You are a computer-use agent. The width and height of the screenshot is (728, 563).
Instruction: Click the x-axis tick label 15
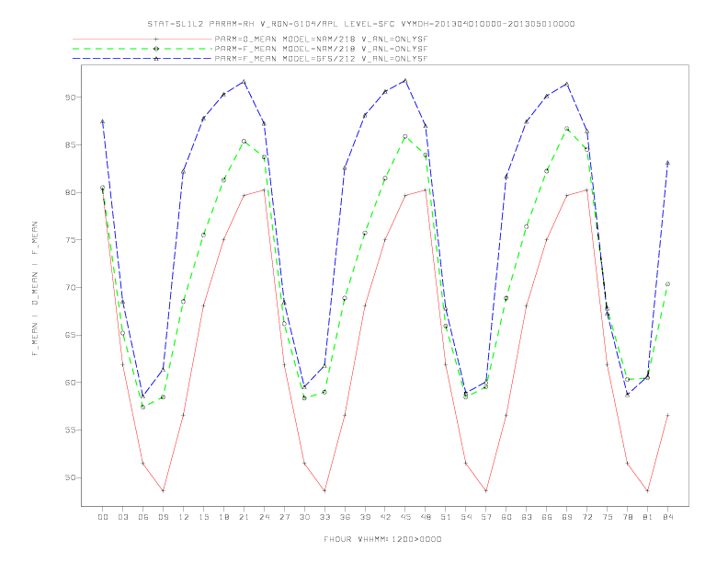[203, 517]
